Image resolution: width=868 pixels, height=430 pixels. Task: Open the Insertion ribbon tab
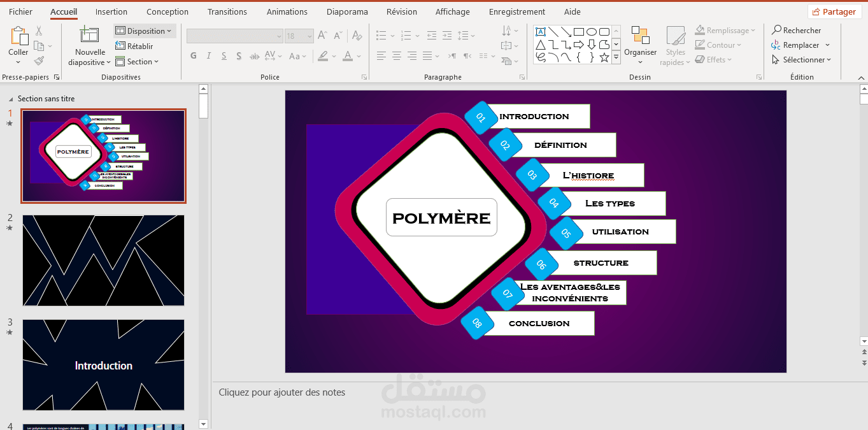pyautogui.click(x=111, y=11)
